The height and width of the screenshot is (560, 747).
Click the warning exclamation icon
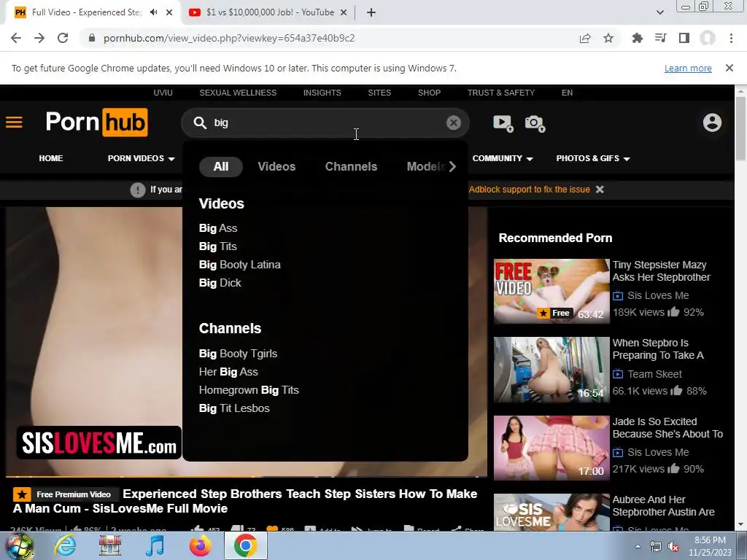pos(138,190)
